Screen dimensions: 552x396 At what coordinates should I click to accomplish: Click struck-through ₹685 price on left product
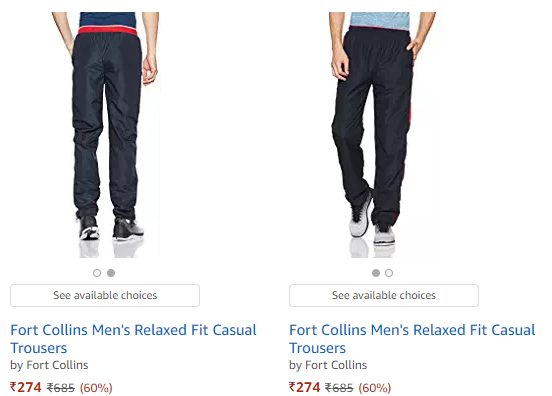click(x=61, y=388)
